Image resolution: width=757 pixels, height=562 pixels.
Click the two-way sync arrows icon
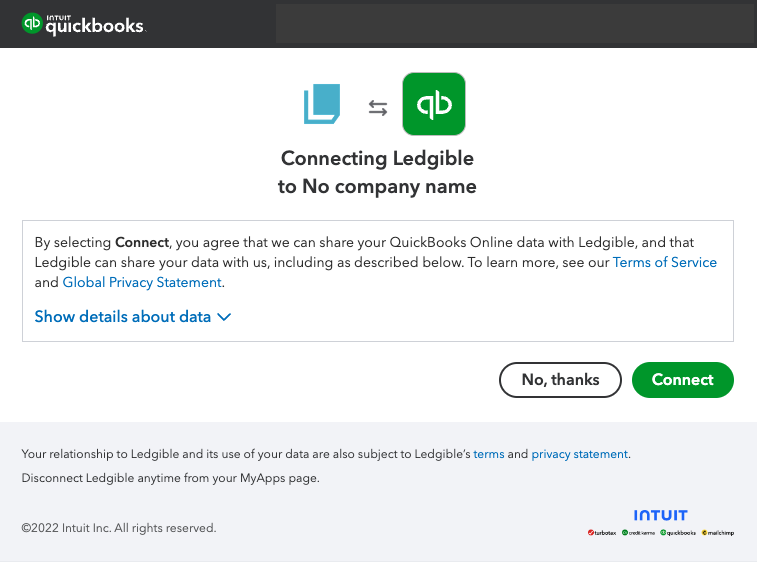pos(378,108)
